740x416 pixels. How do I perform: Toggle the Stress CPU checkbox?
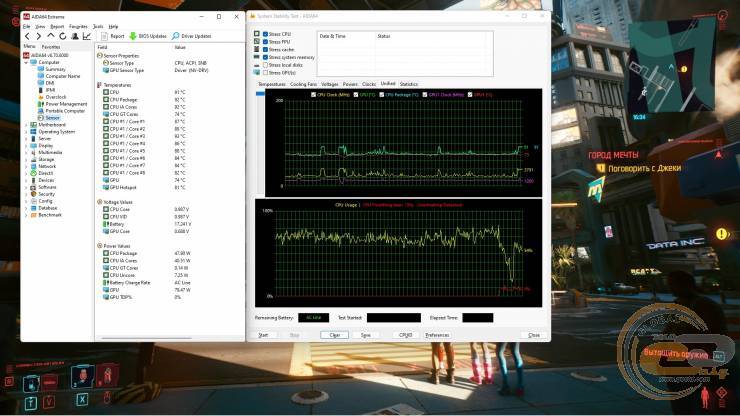point(265,34)
